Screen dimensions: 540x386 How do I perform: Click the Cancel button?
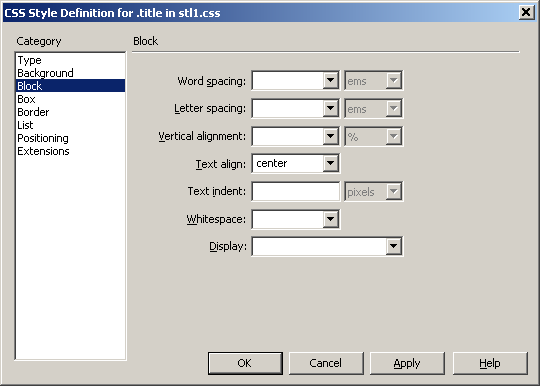pyautogui.click(x=326, y=363)
